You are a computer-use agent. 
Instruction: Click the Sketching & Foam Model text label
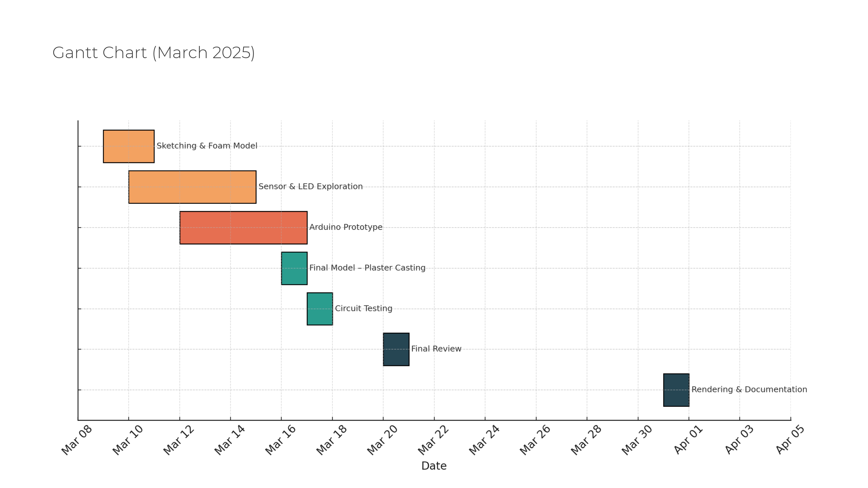click(207, 146)
